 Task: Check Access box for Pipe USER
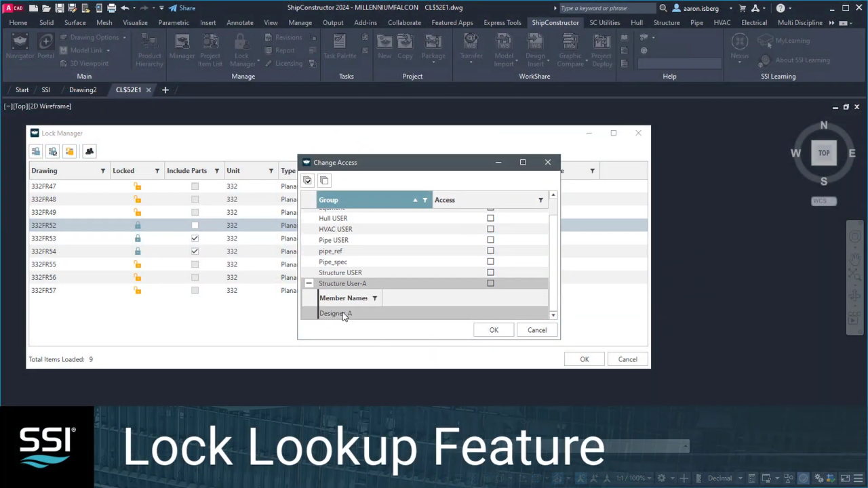(490, 240)
